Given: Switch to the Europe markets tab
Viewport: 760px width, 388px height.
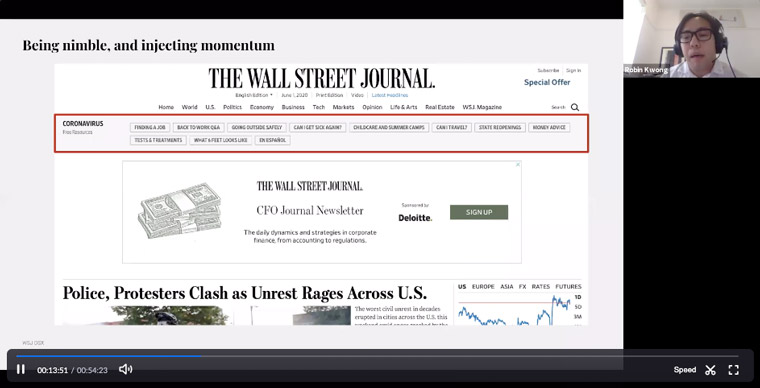Looking at the screenshot, I should click(483, 287).
